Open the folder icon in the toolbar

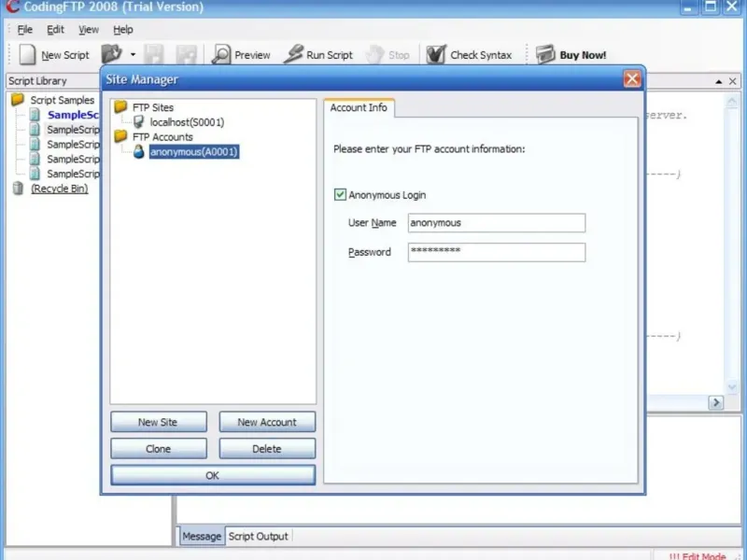pos(111,54)
